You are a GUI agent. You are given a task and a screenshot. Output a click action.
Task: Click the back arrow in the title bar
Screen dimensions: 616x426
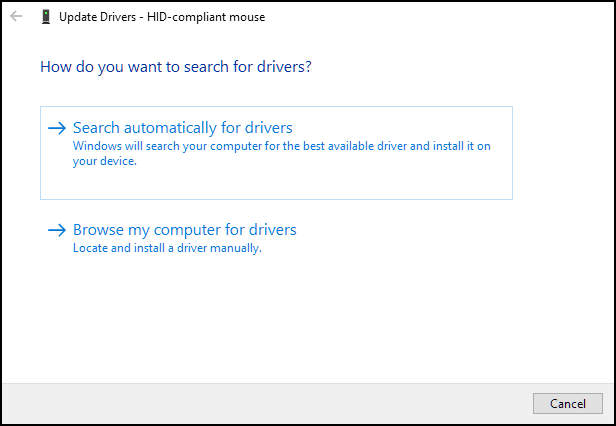[x=15, y=17]
